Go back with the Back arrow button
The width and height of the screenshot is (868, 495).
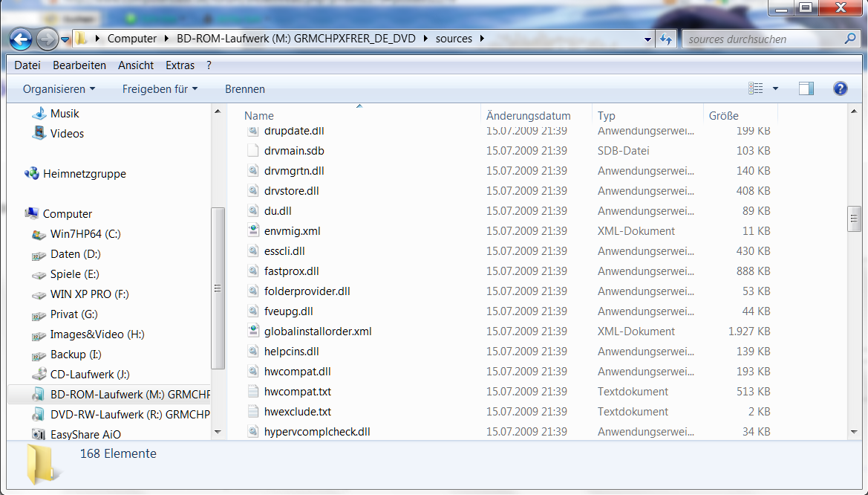point(21,39)
